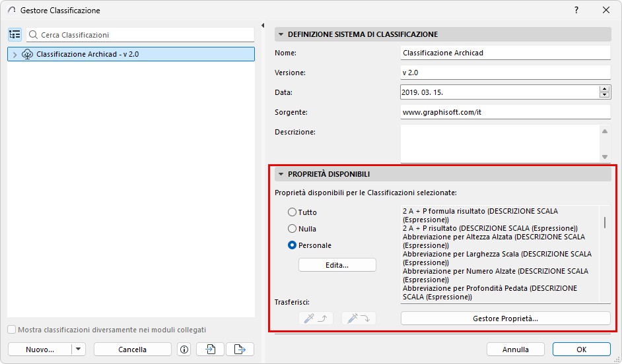Image resolution: width=622 pixels, height=364 pixels.
Task: Close the Gestore Classificazione dialog
Action: point(606,10)
